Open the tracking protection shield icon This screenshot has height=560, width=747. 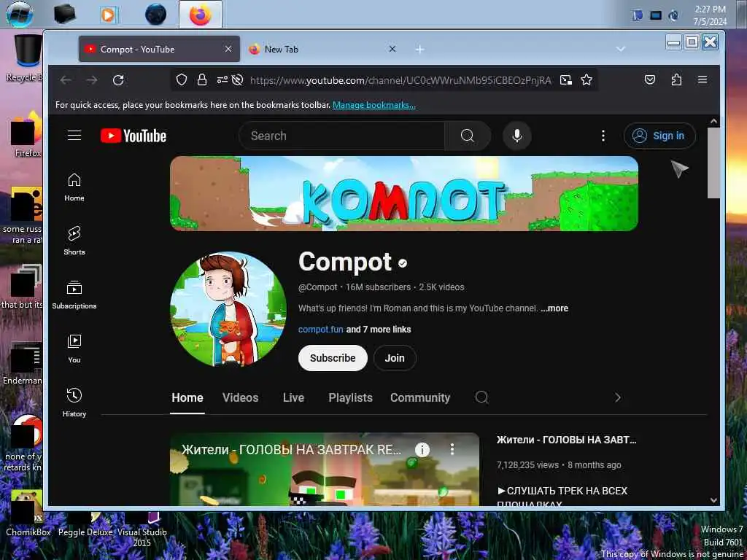tap(182, 80)
